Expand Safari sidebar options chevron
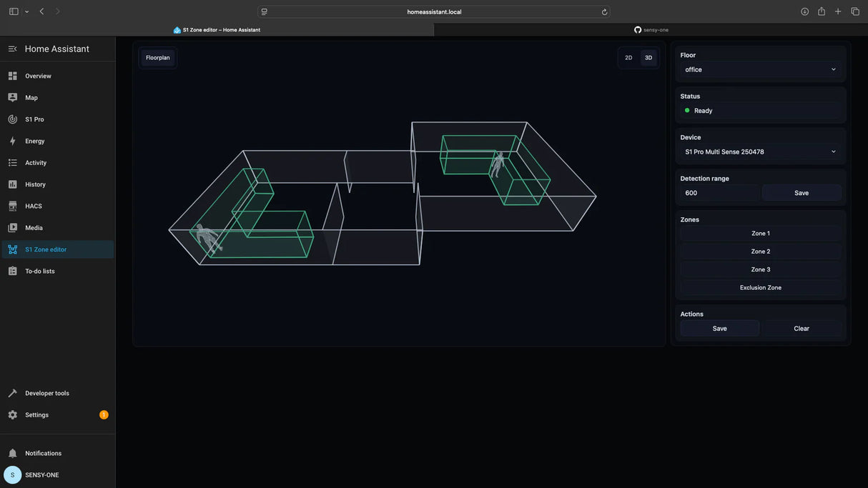Image resolution: width=868 pixels, height=488 pixels. 26,11
